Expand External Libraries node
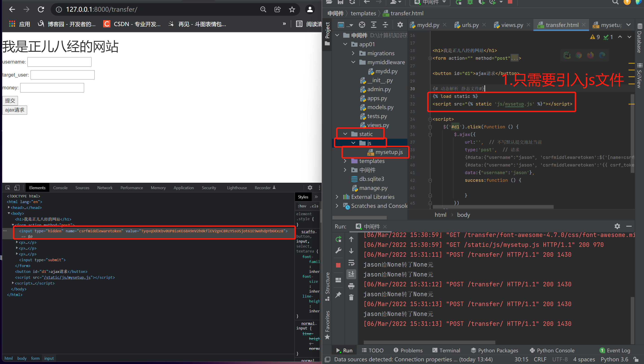 point(337,197)
